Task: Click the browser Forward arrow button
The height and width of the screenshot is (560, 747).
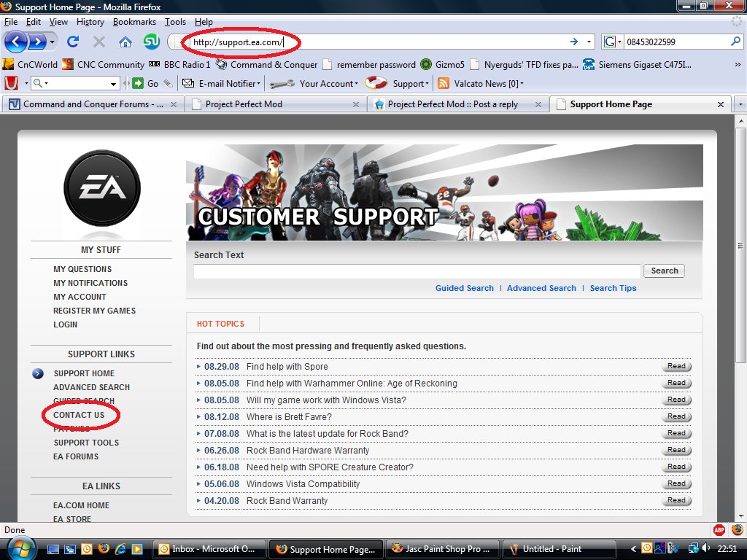Action: pyautogui.click(x=37, y=42)
